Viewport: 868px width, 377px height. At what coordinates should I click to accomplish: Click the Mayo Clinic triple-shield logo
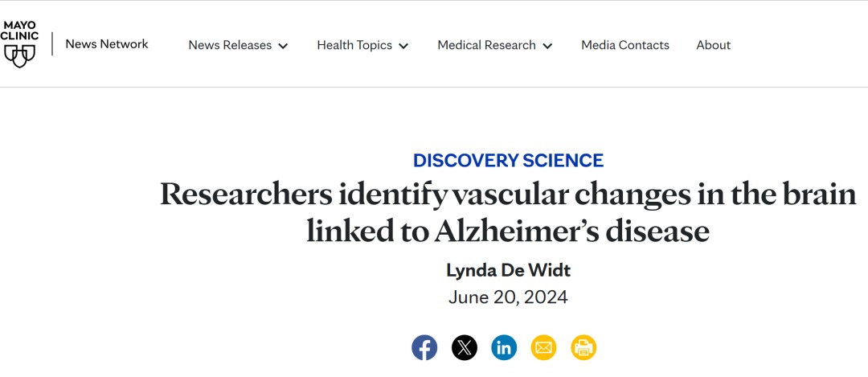tap(19, 55)
